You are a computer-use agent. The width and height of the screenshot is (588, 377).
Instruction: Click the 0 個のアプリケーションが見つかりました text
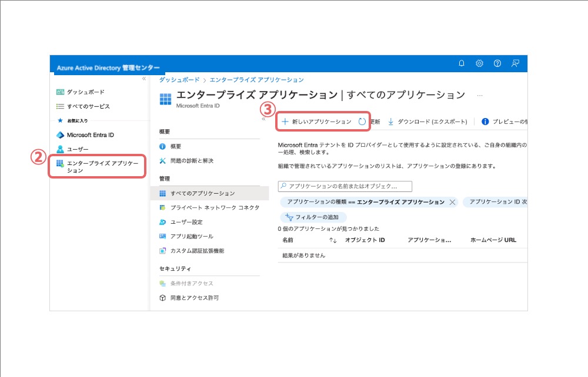(329, 229)
